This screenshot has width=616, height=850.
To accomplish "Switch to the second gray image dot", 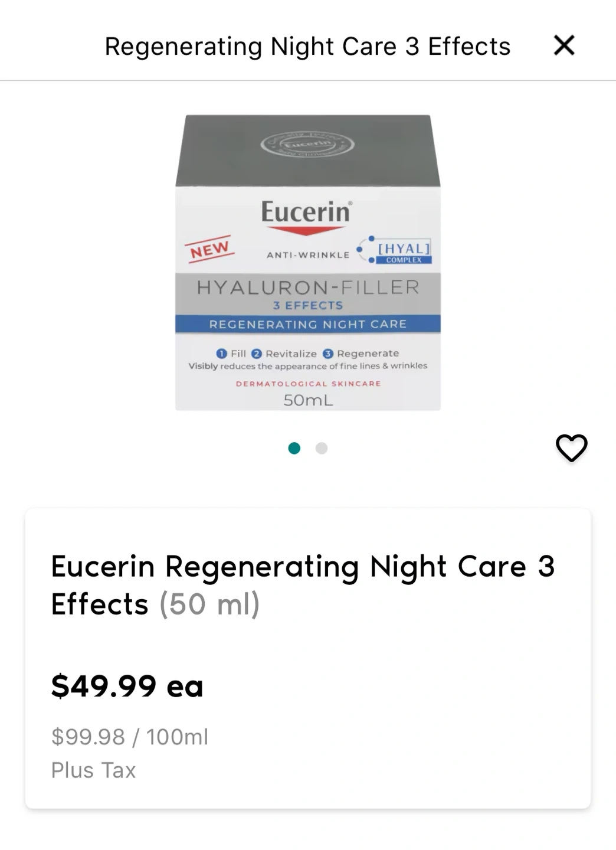I will tap(322, 449).
